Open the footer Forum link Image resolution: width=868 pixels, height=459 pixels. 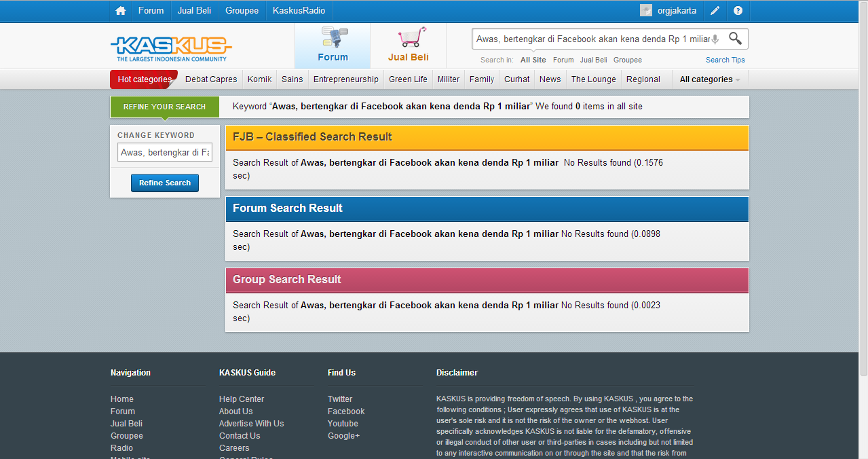click(x=123, y=411)
